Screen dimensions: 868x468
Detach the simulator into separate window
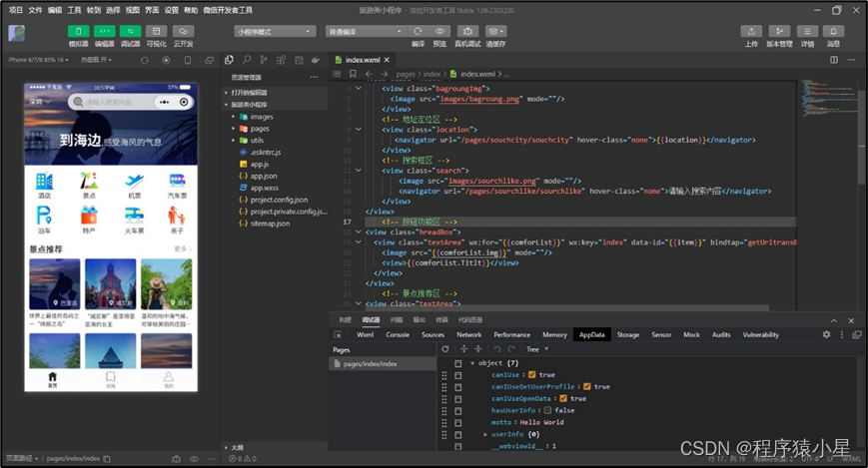(x=209, y=60)
